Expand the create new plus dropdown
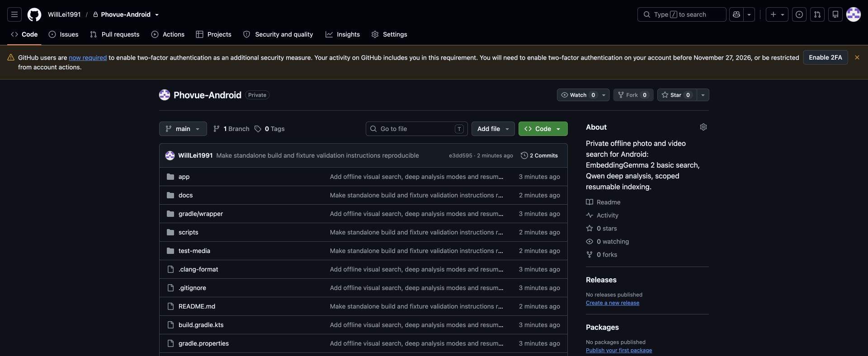Screen dimensions: 868x356 (x=777, y=14)
